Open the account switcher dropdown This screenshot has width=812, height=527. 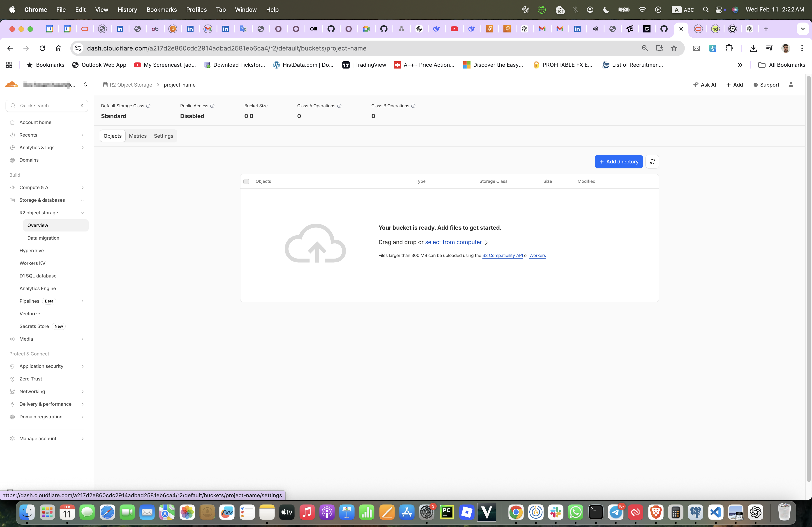pos(86,85)
